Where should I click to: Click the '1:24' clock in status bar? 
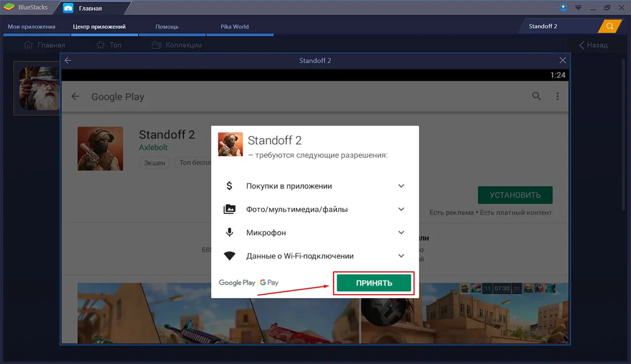[558, 75]
